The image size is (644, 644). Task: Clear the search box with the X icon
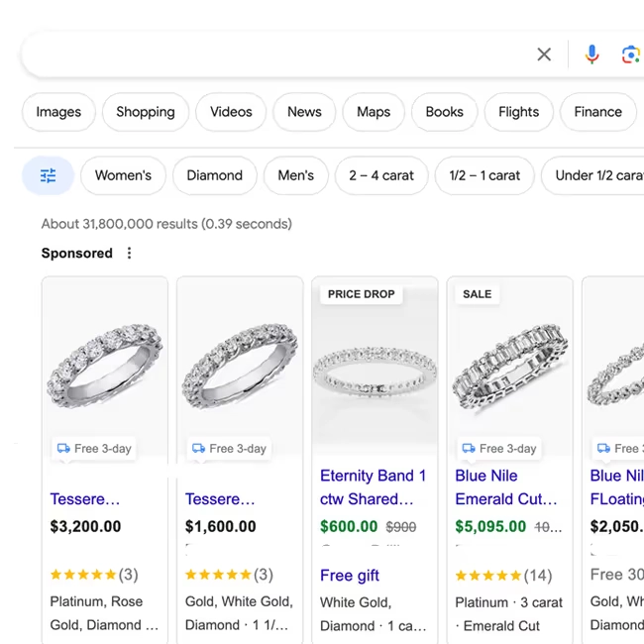tap(544, 54)
